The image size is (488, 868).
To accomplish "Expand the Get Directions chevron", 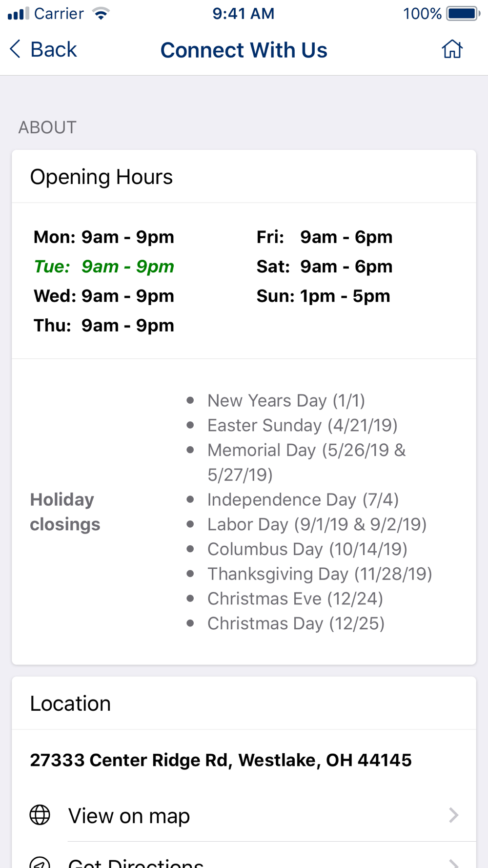I will [454, 863].
